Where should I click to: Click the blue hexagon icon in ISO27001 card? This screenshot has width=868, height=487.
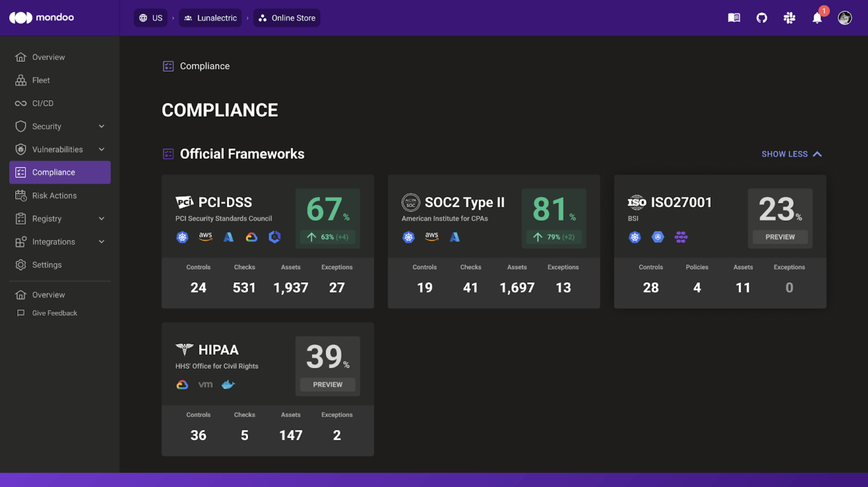point(658,237)
